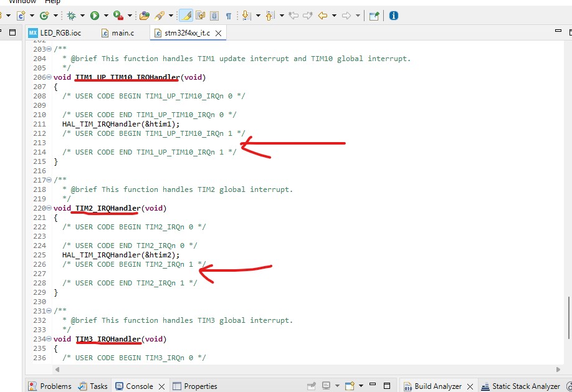The width and height of the screenshot is (572, 392).
Task: Open next annotation dropdown arrow
Action: [259, 16]
